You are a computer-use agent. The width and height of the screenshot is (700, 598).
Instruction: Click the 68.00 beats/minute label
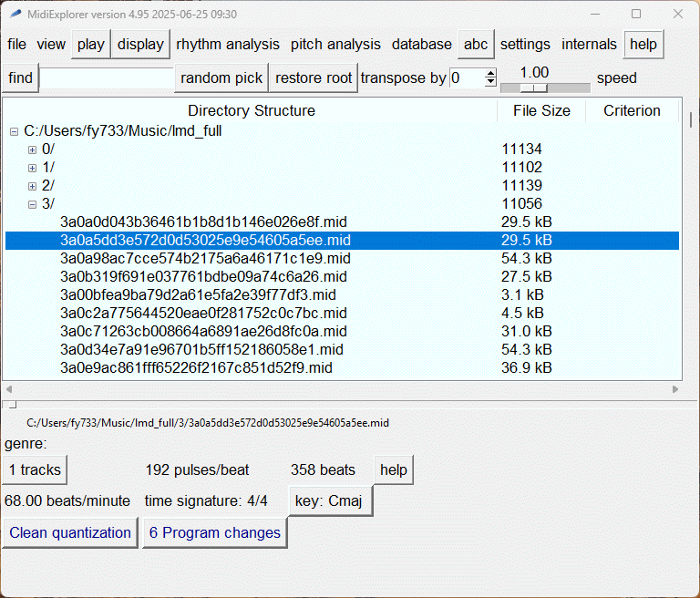pos(67,500)
